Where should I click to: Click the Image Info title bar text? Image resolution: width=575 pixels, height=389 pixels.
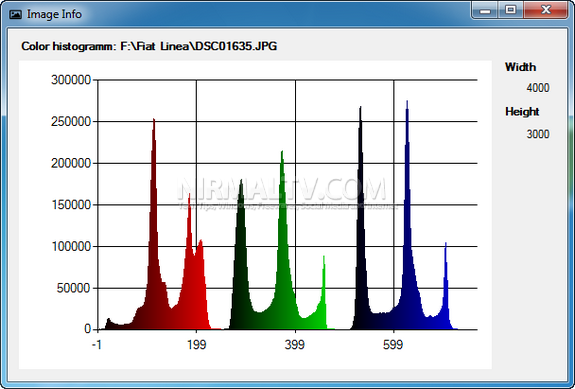pyautogui.click(x=54, y=14)
